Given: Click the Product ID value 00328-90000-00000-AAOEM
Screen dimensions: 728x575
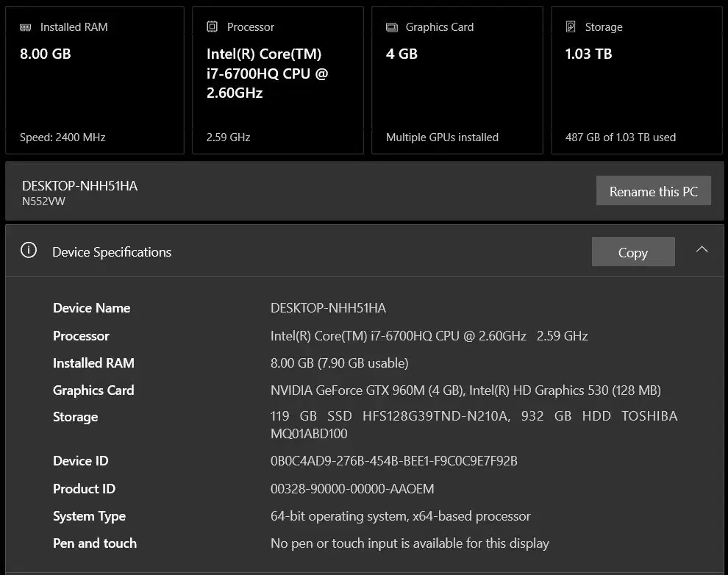Looking at the screenshot, I should 352,489.
